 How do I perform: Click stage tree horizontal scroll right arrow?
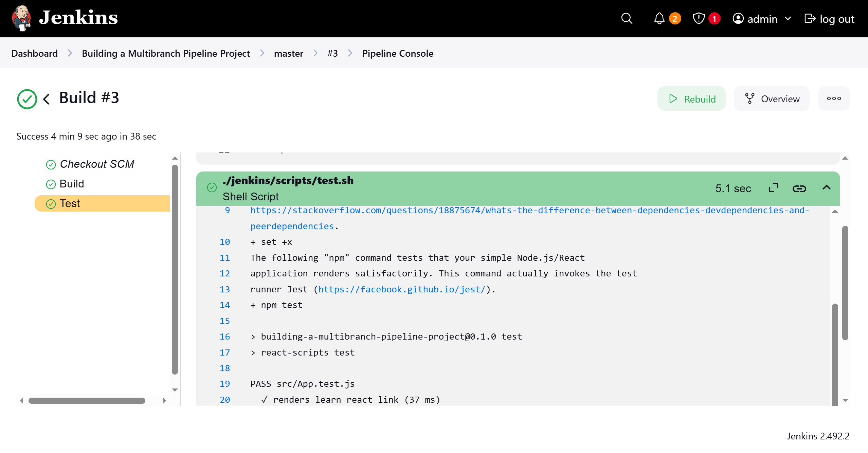tap(164, 401)
